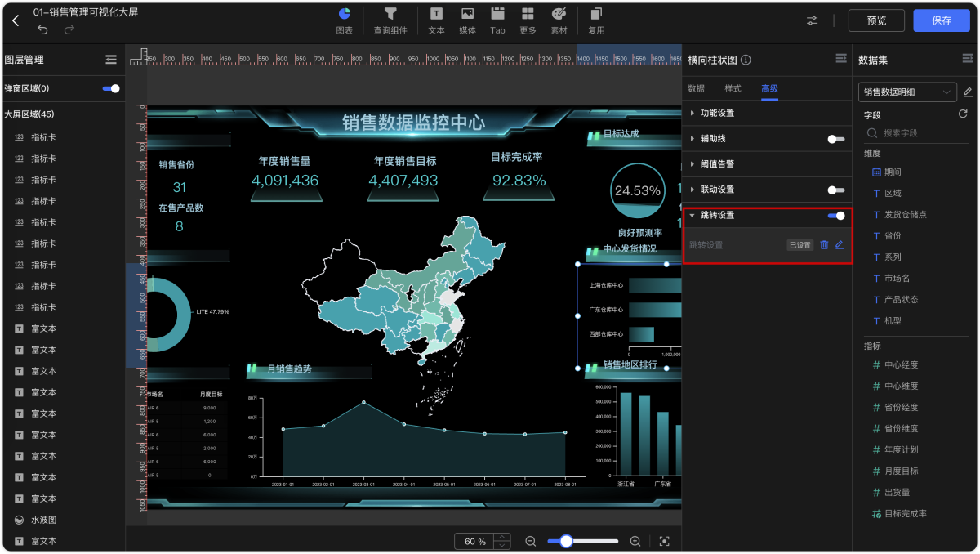Toggle the 联动设置 switch
Viewport: 980px width, 554px height.
tap(836, 190)
